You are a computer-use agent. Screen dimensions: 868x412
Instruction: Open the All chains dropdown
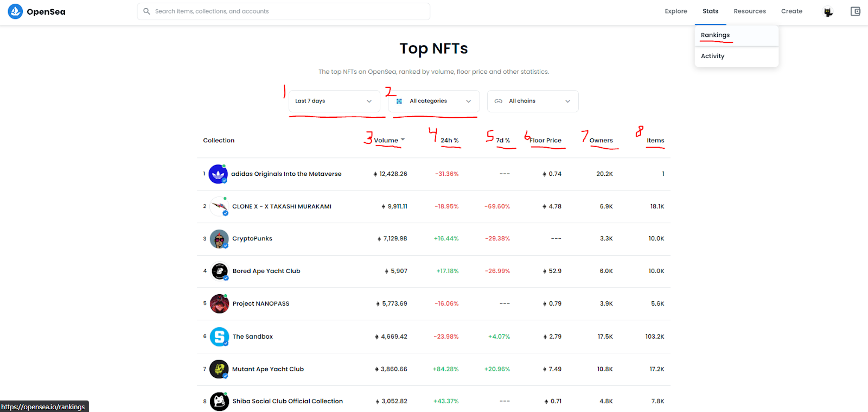coord(533,101)
